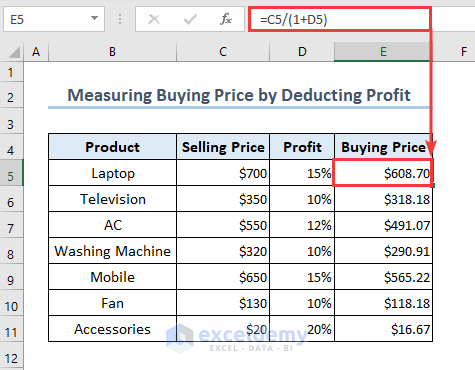The width and height of the screenshot is (475, 370).
Task: Select column B header
Action: (x=112, y=52)
